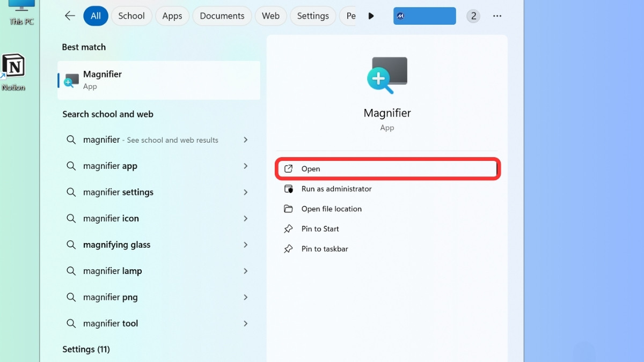The image size is (644, 362).
Task: Select the Apps filter tab
Action: (x=172, y=16)
